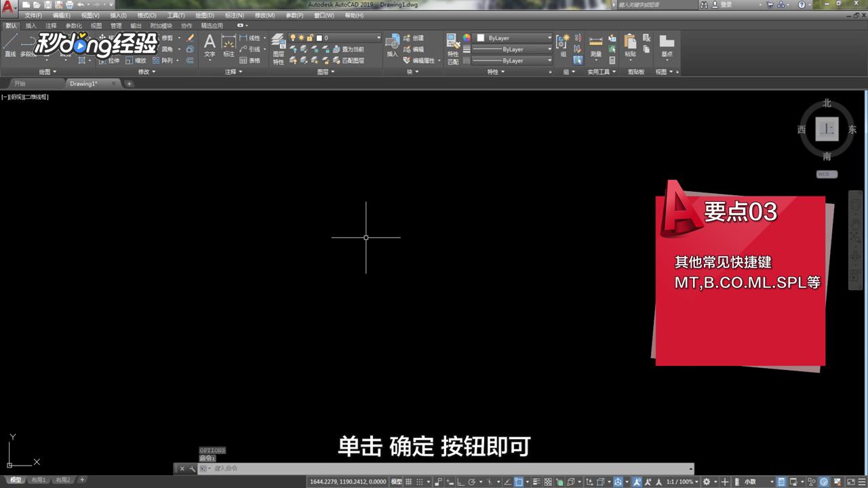Toggle hardware acceleration in status bar
Viewport: 868px width, 488px height.
(x=825, y=482)
